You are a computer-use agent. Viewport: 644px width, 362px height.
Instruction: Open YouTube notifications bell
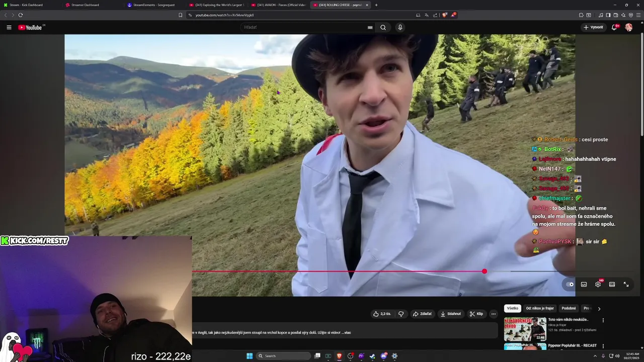point(614,27)
